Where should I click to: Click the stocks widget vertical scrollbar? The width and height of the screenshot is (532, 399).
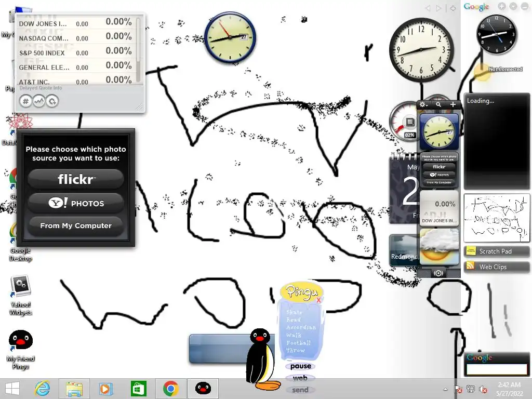138,49
